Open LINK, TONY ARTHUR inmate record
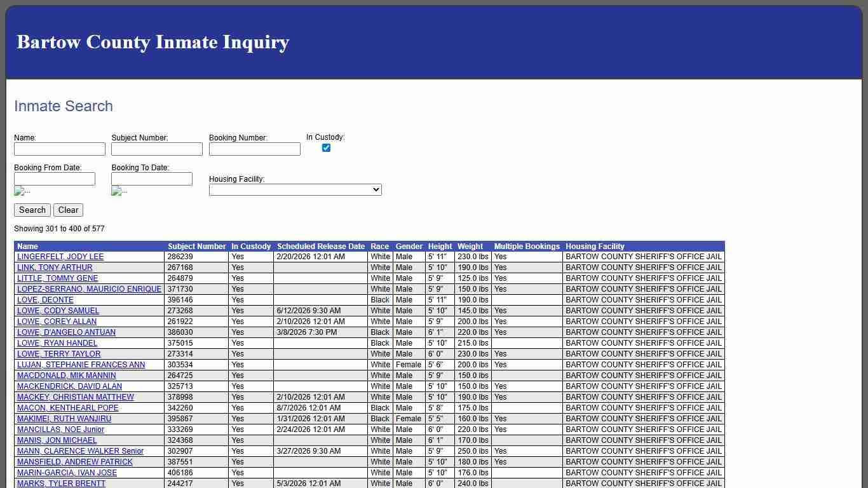 pos(55,268)
